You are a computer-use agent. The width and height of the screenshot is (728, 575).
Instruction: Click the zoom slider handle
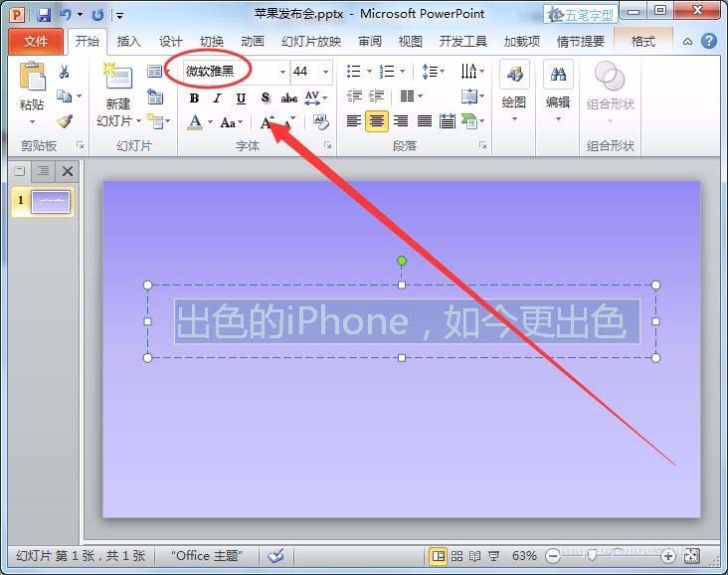pos(592,556)
